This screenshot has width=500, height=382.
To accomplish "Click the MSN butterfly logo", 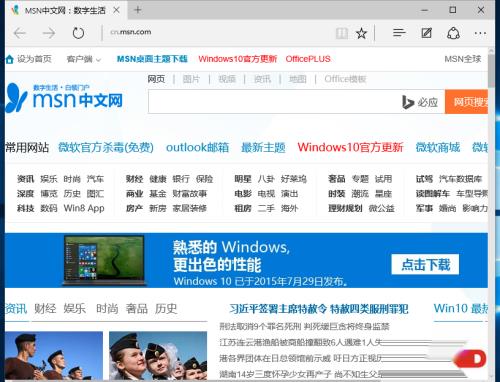I will [15, 98].
